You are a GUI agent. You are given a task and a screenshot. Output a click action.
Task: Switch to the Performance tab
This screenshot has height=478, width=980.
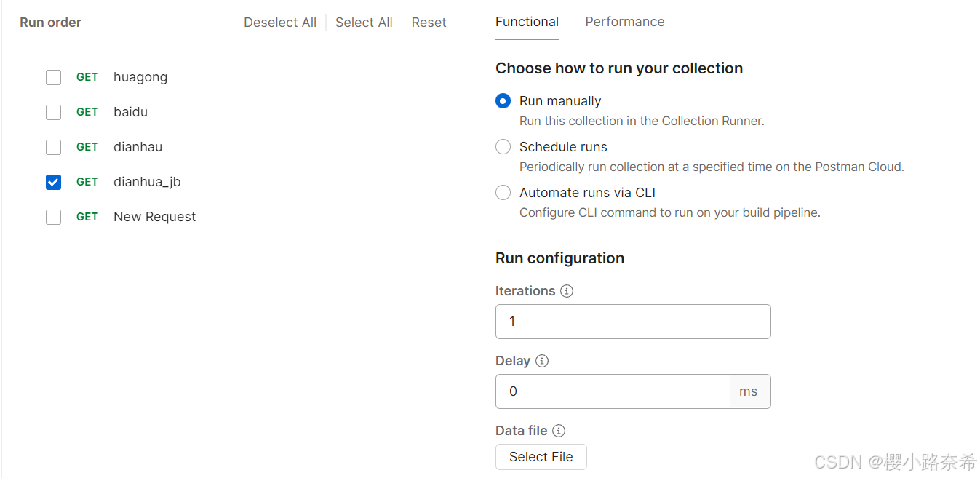point(624,22)
